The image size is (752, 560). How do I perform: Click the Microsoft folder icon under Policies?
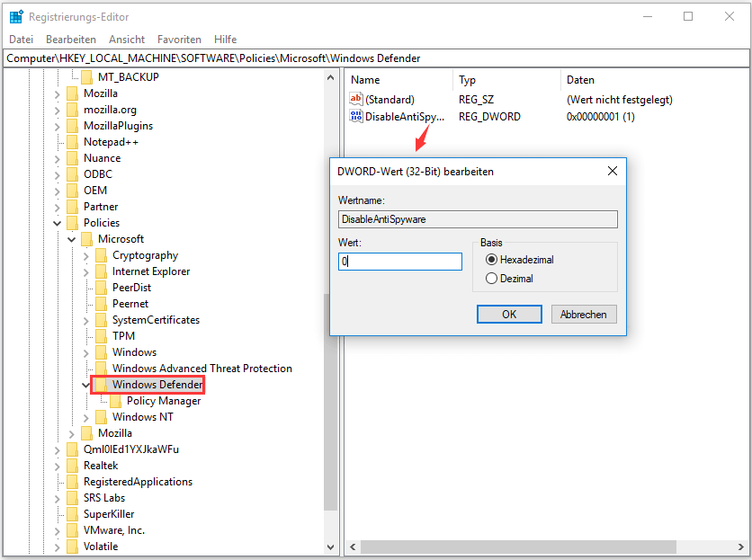tap(87, 239)
